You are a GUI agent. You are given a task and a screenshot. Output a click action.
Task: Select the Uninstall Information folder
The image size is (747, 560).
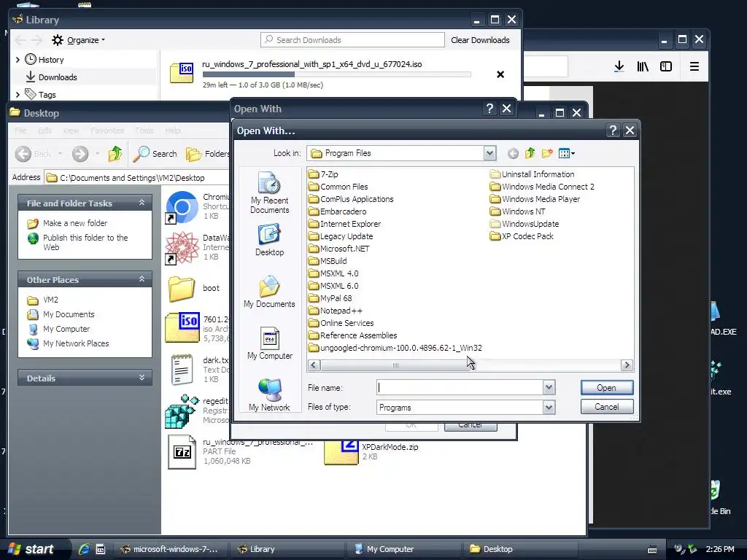(533, 174)
